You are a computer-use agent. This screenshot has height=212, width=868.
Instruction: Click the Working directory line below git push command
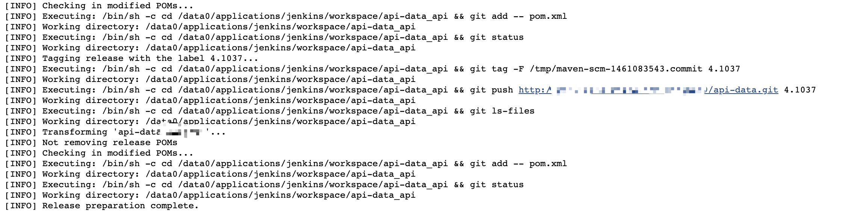pyautogui.click(x=228, y=101)
